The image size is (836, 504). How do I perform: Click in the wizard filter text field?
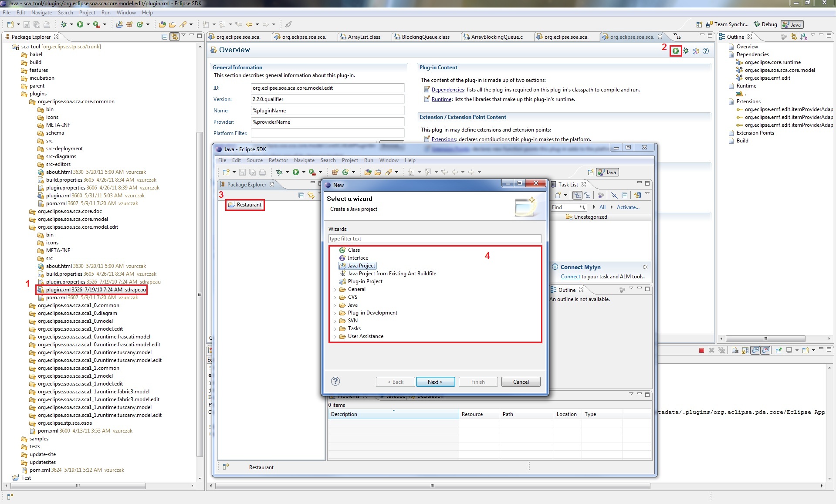click(x=435, y=239)
